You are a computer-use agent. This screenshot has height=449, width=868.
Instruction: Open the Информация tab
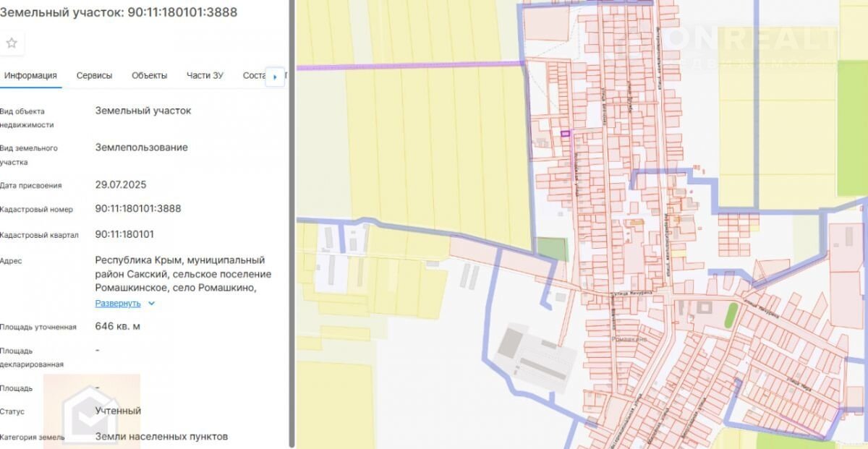pos(29,76)
